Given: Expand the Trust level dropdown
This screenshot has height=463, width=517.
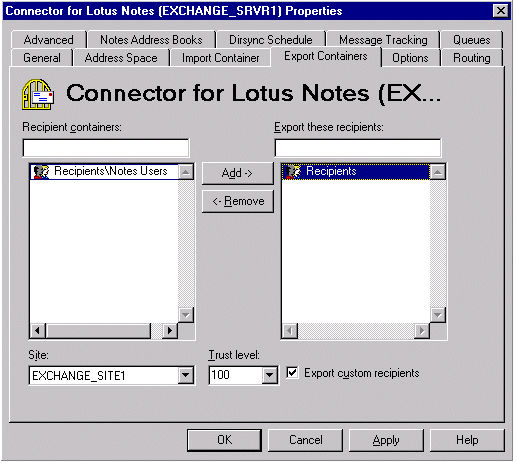Looking at the screenshot, I should pos(269,375).
